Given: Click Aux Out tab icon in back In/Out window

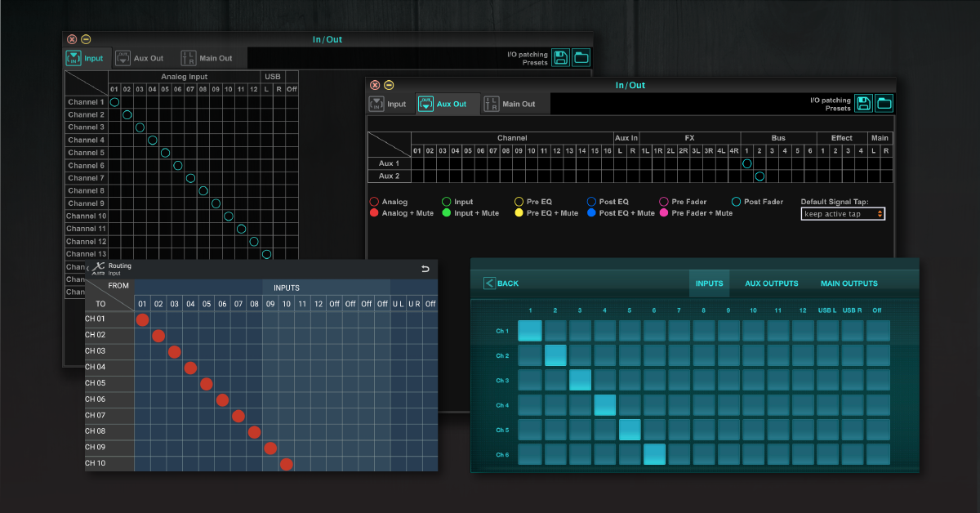Looking at the screenshot, I should (122, 58).
